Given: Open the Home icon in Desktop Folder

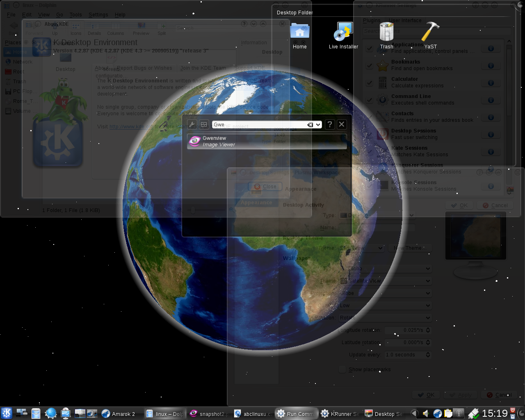Looking at the screenshot, I should pos(300,35).
